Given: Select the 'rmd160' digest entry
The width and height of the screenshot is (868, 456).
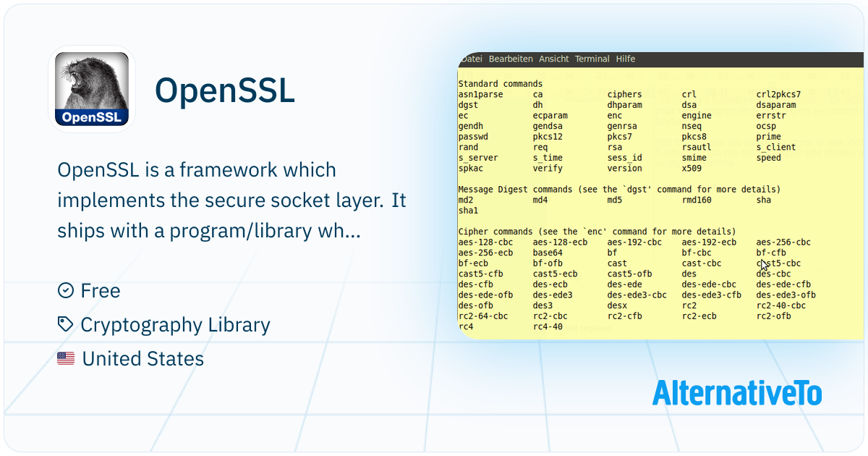Looking at the screenshot, I should (697, 200).
